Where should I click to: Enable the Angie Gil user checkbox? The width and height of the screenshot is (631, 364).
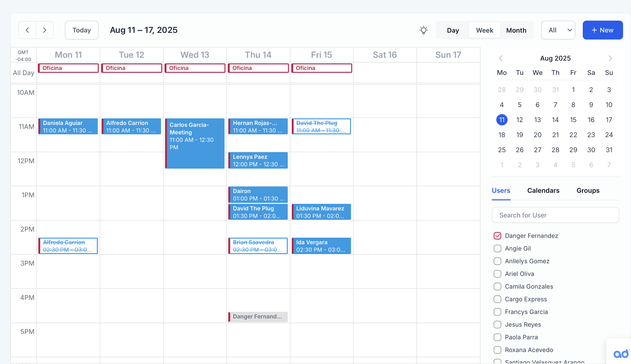pos(497,248)
